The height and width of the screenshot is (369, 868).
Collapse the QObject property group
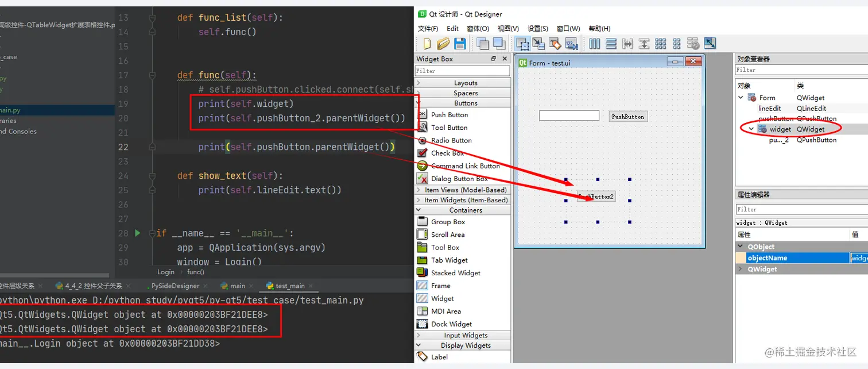coord(741,247)
